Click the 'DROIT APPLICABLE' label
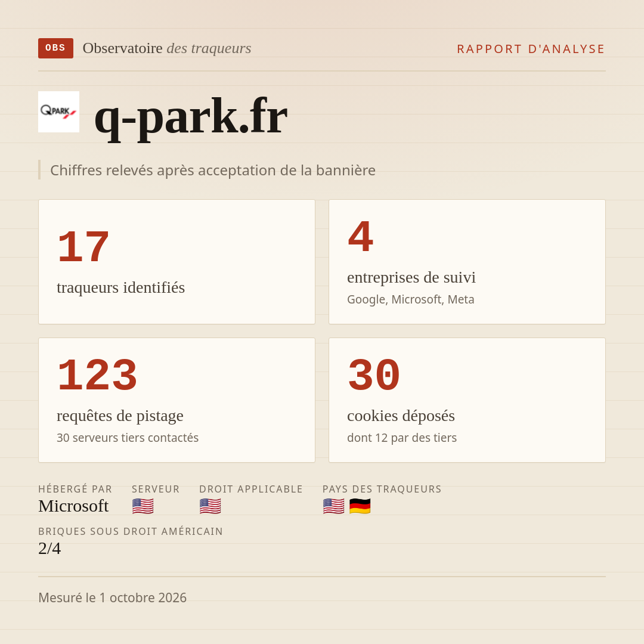This screenshot has width=644, height=644. (x=251, y=489)
